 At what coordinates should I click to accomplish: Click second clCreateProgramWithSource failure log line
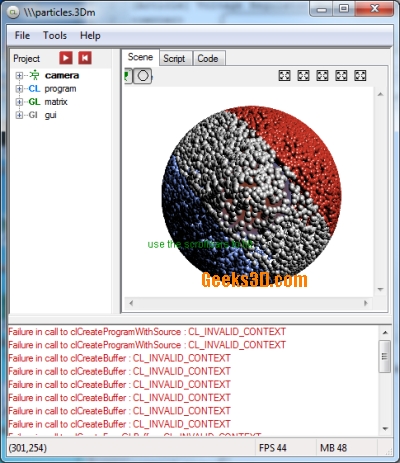[x=147, y=345]
